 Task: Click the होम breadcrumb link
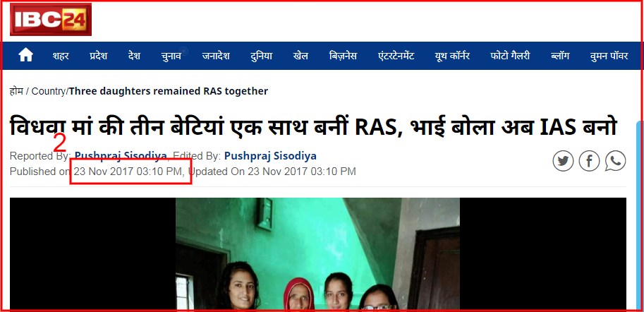click(x=16, y=91)
